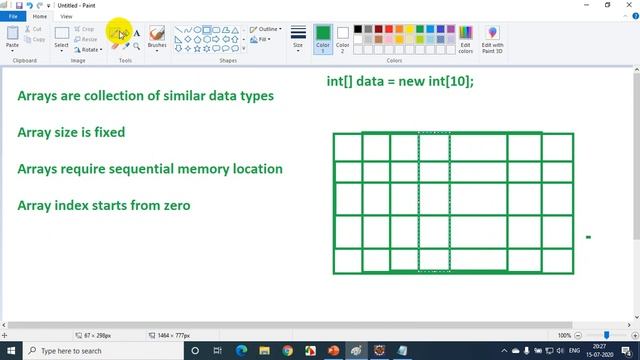Activate Color 1 green swatch button
Viewport: 640px width, 360px height.
point(323,39)
